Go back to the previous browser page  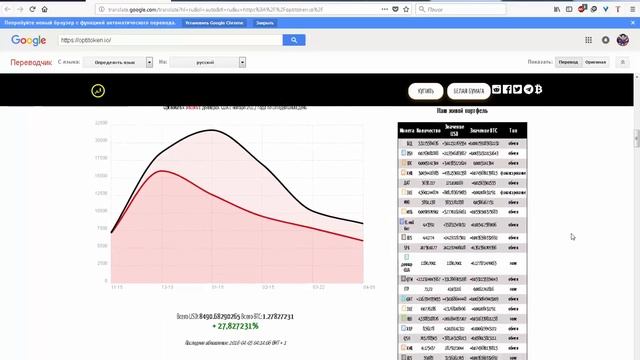pyautogui.click(x=8, y=9)
